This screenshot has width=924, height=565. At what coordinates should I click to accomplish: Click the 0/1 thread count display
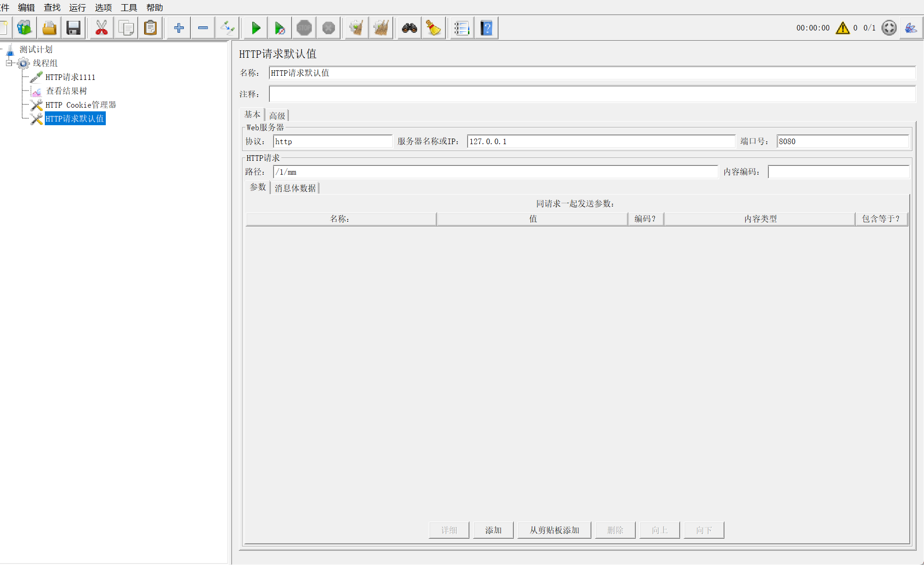(x=869, y=28)
